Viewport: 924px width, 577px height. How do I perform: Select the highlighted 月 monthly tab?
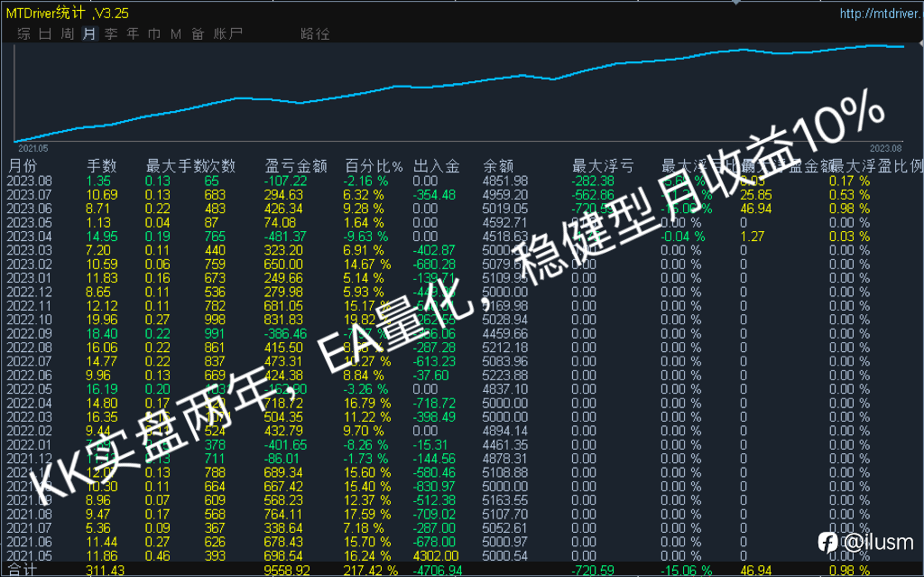coord(89,33)
